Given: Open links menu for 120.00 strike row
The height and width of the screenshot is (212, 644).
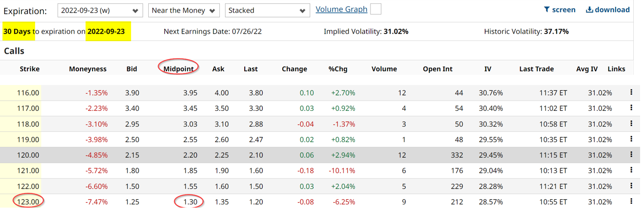Looking at the screenshot, I should tap(631, 155).
